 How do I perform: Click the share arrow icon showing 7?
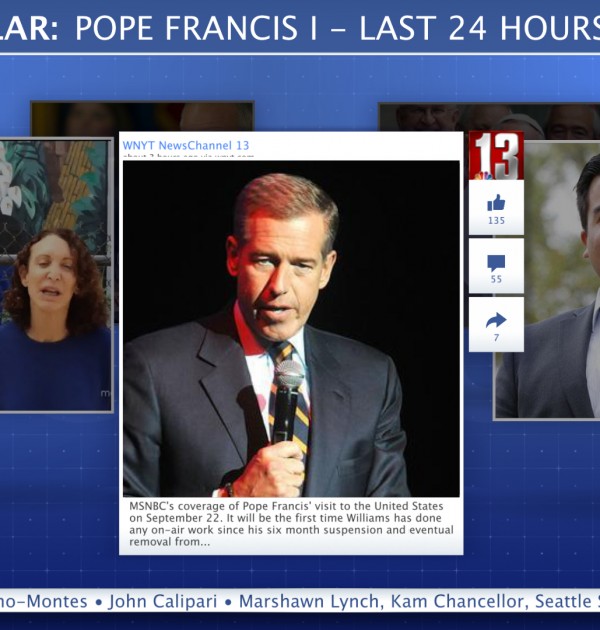(496, 320)
